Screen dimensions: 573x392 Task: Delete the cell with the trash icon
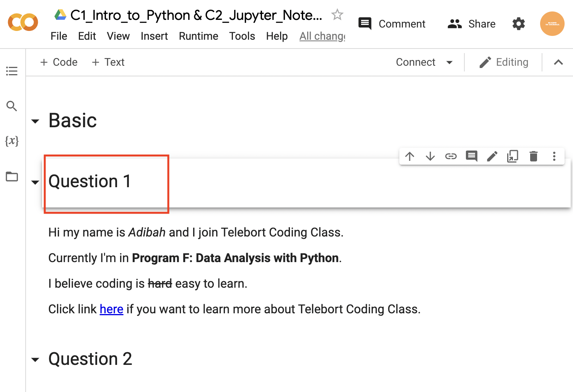tap(533, 156)
